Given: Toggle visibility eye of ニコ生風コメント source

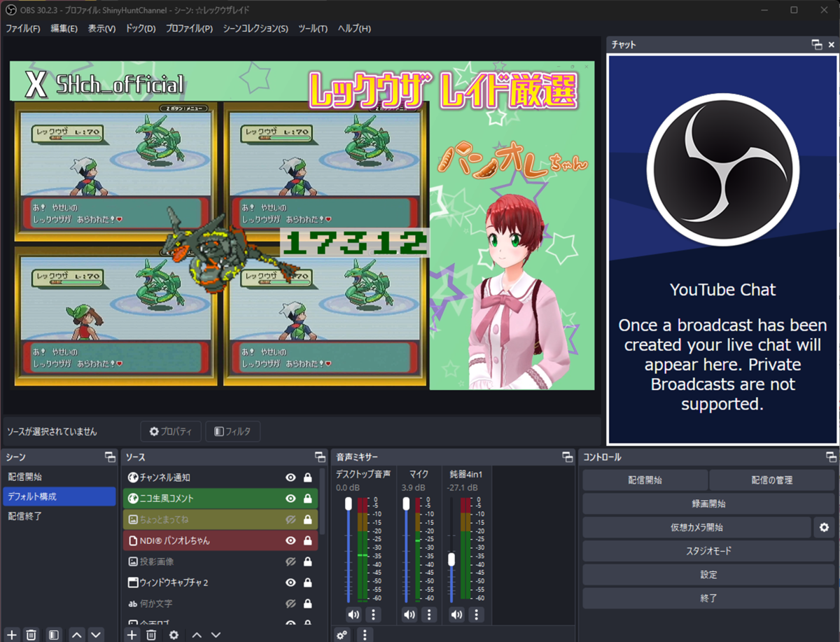Looking at the screenshot, I should pos(290,498).
